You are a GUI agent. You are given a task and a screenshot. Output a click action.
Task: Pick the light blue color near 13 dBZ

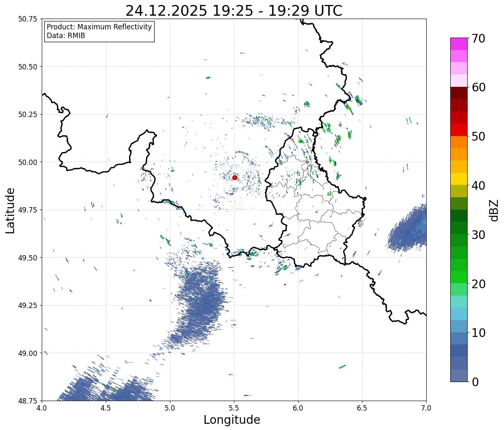click(459, 314)
